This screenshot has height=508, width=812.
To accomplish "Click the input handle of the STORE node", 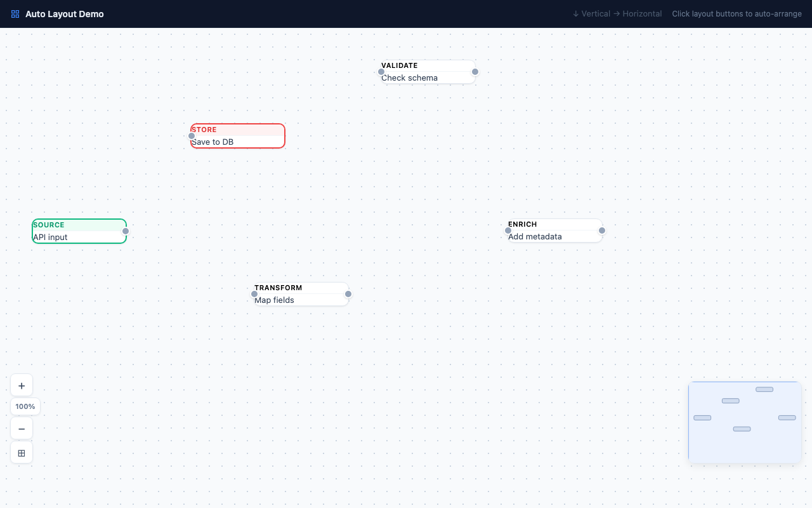I will point(192,135).
